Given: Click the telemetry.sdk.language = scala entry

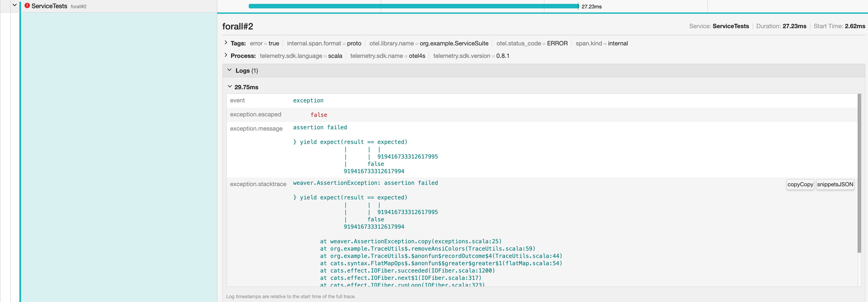Looking at the screenshot, I should pyautogui.click(x=301, y=56).
